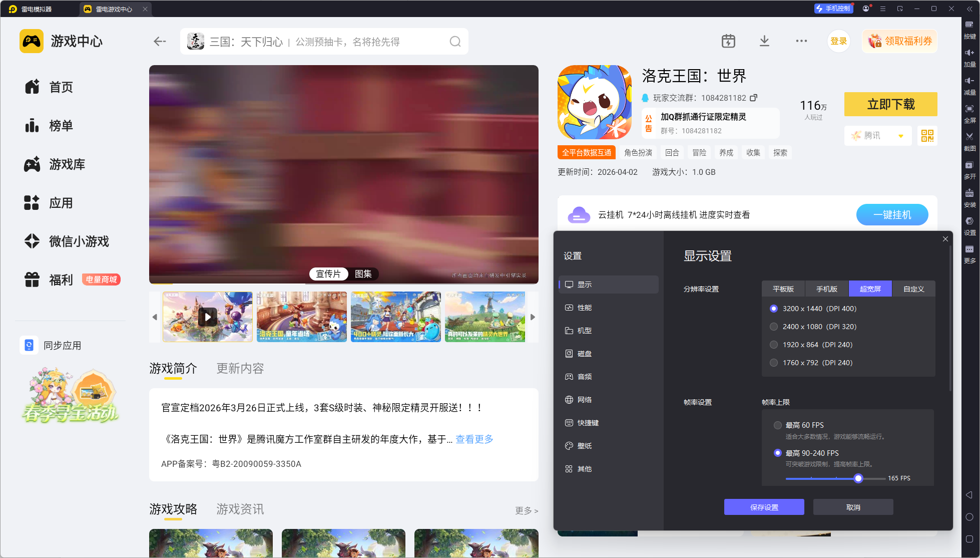This screenshot has height=558, width=980.
Task: Open the 游戏库 game library sidebar icon
Action: (33, 164)
